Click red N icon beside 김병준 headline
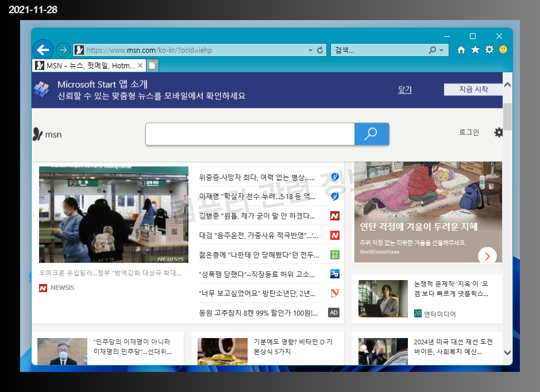 tap(335, 216)
